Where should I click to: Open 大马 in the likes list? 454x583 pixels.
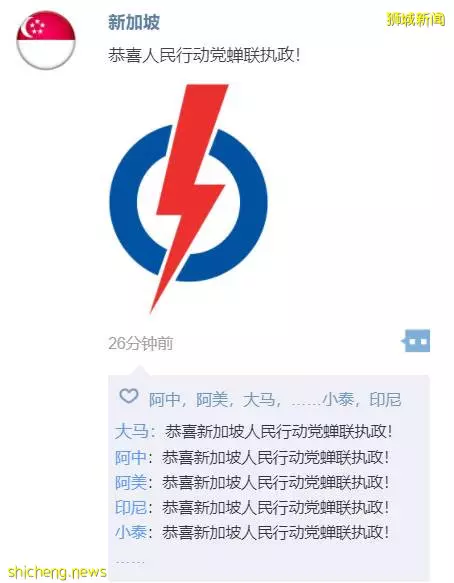258,400
